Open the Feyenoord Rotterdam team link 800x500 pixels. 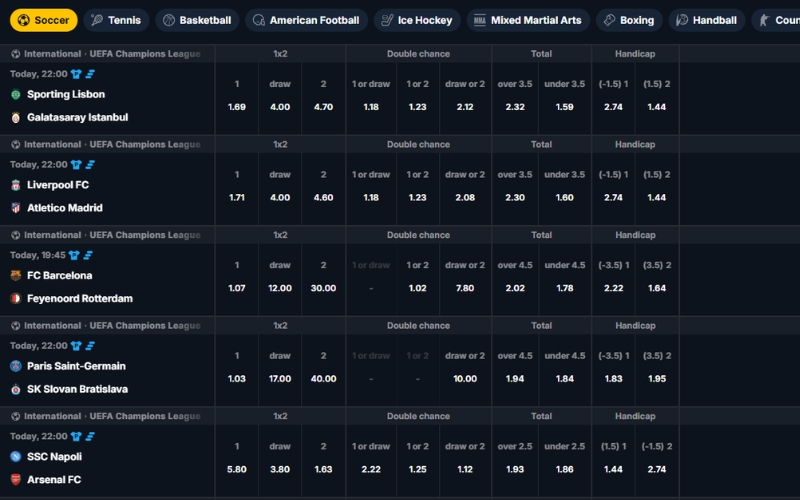point(80,298)
